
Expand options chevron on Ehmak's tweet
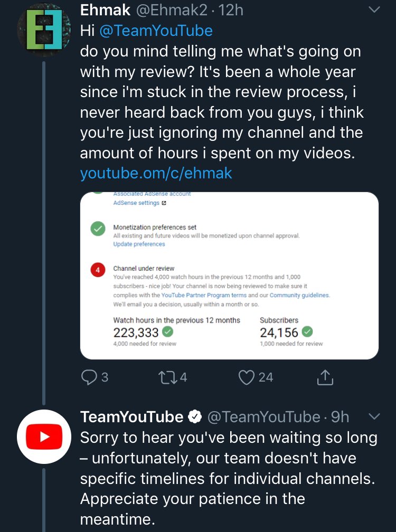click(x=373, y=10)
